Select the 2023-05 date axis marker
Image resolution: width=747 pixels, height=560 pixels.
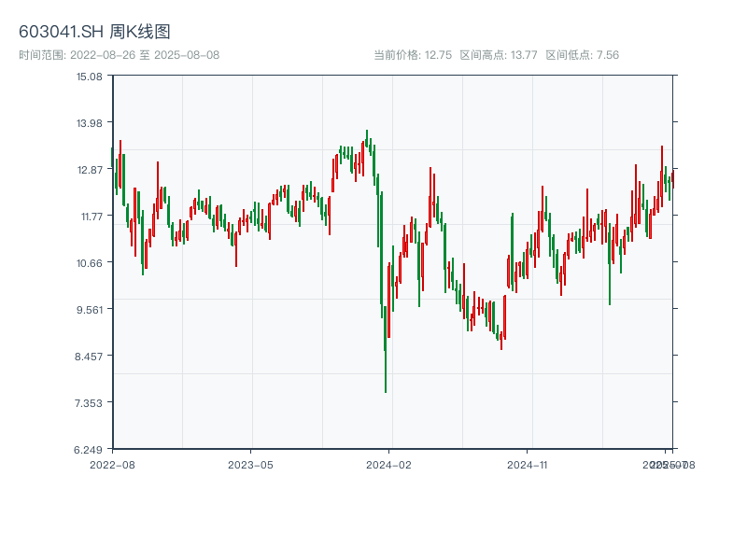[250, 464]
